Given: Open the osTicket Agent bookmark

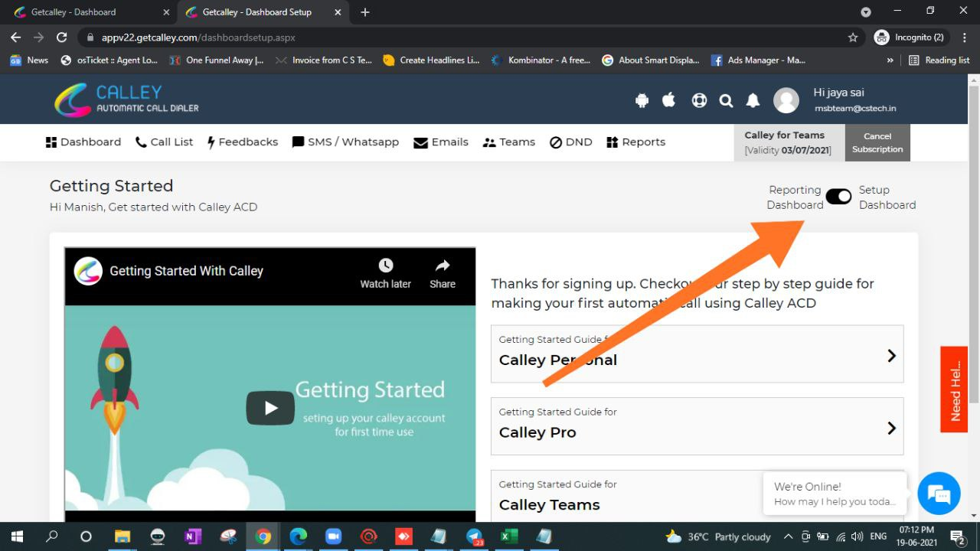Looking at the screenshot, I should click(109, 60).
